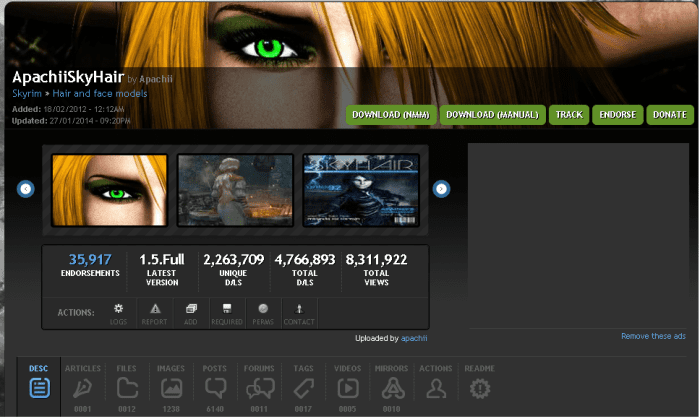Track this mod with TRACK button
Screen dimensions: 700x419
tap(569, 115)
